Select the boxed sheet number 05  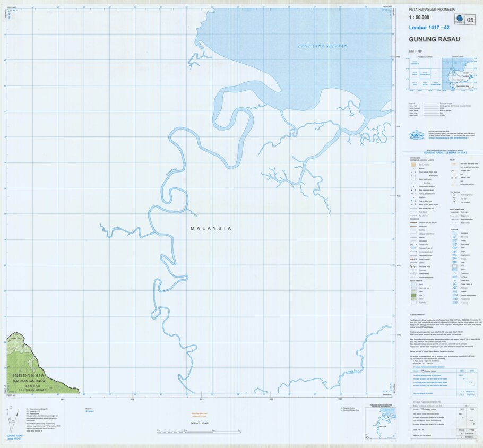470,20
